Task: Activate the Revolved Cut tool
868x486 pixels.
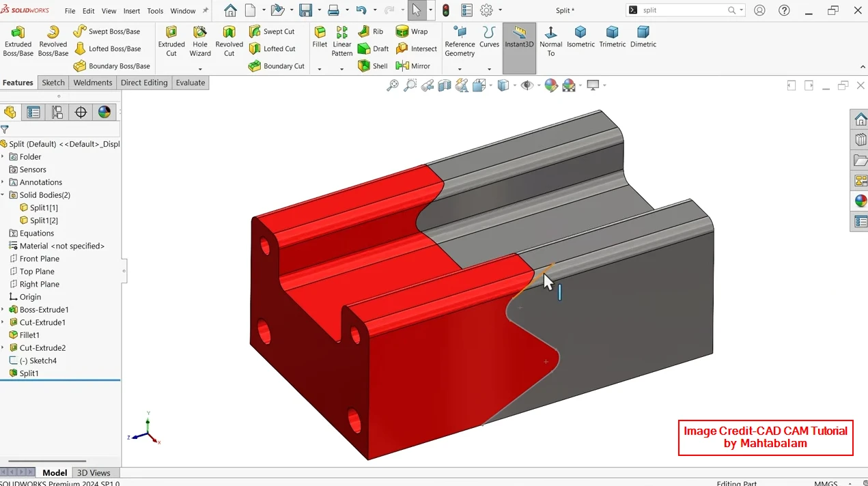Action: (x=229, y=41)
